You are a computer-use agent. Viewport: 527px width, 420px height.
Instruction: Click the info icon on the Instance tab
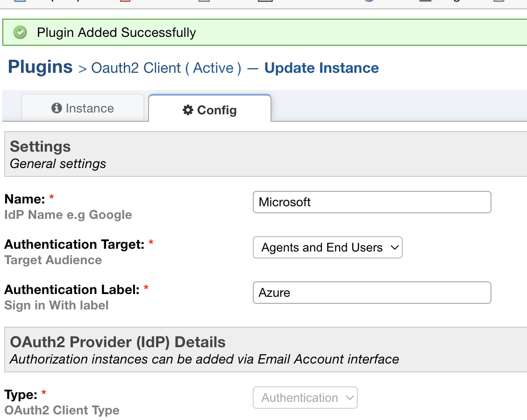tap(56, 108)
